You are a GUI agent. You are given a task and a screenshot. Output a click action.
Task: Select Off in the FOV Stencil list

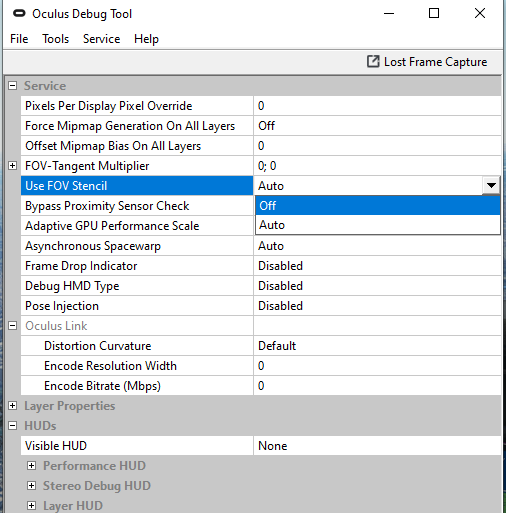[x=378, y=205]
